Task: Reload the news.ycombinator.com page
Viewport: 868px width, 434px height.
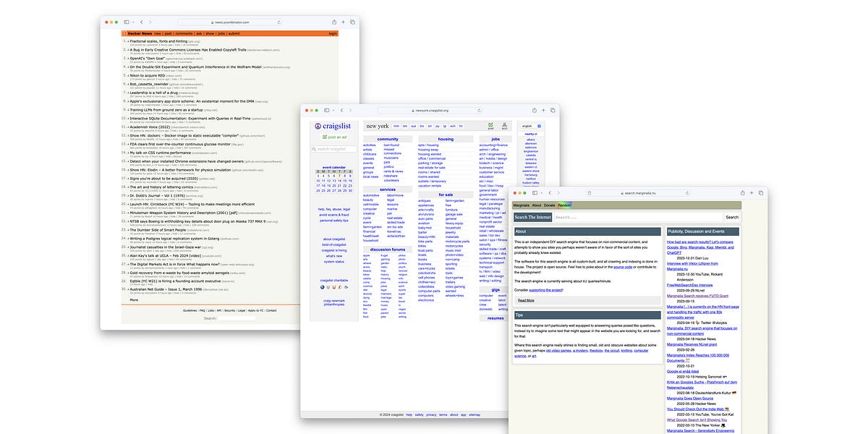Action: pyautogui.click(x=280, y=22)
